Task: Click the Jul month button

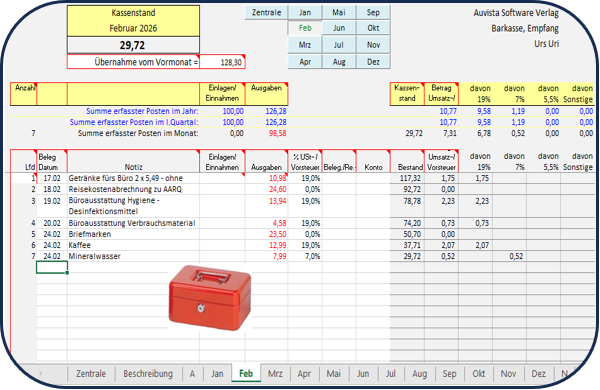Action: coord(339,45)
